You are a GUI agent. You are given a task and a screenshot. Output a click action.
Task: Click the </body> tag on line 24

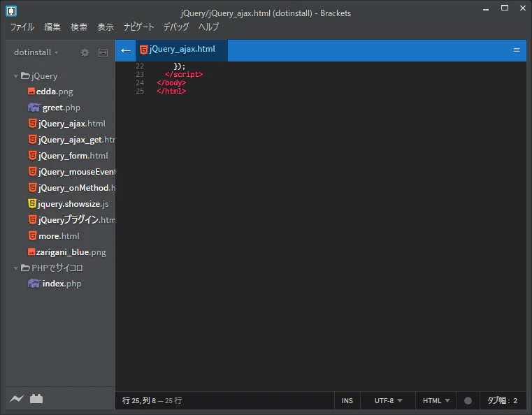(x=171, y=82)
